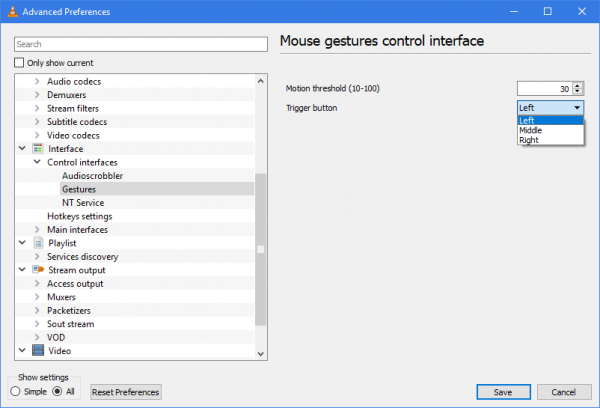
Task: Select Video codecs tree item
Action: click(73, 135)
